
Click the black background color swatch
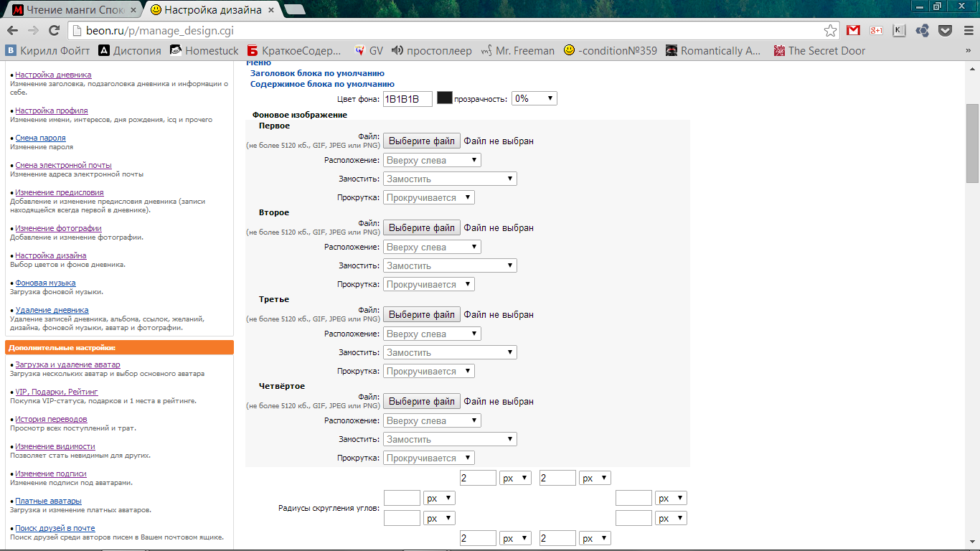[445, 98]
